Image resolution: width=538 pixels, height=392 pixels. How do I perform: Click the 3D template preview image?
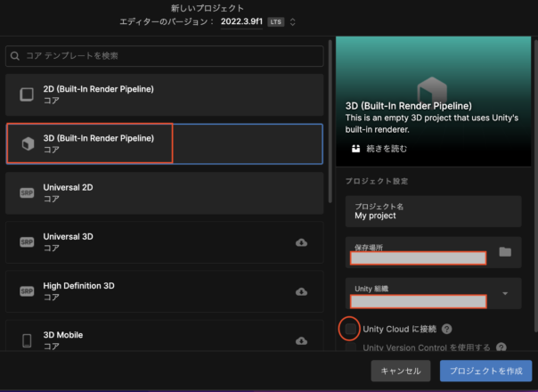[x=434, y=102]
